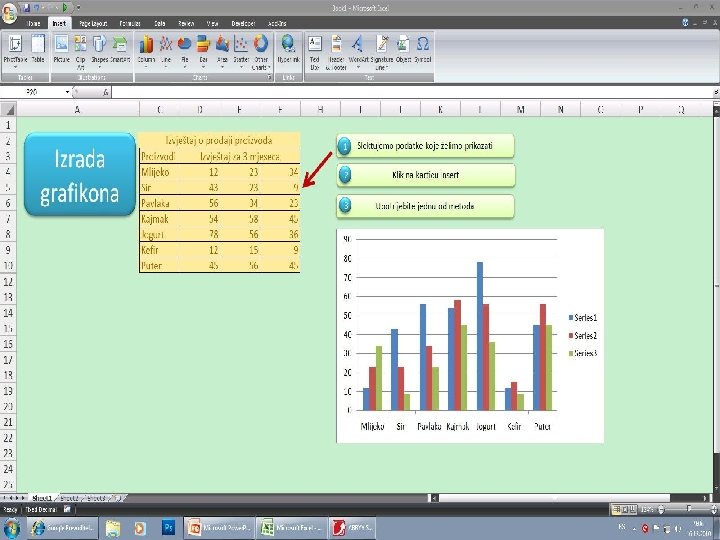
Task: Select the 'Kajmak' cell in table
Action: 159,219
